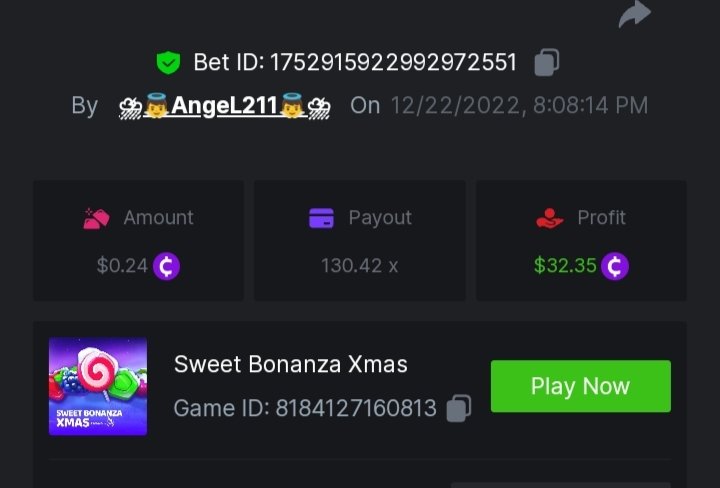Open the Sweet Bonanza Xmas thumbnail
Viewport: 720px width, 488px height.
[x=98, y=386]
